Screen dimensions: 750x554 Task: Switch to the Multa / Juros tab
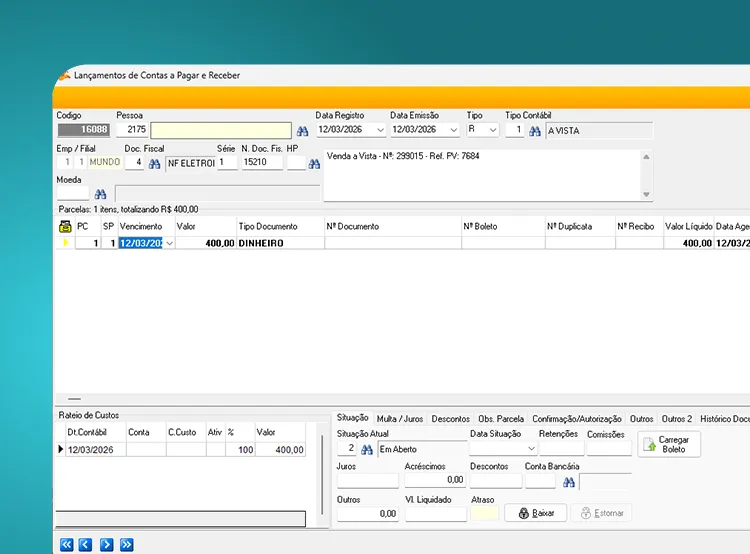(400, 419)
